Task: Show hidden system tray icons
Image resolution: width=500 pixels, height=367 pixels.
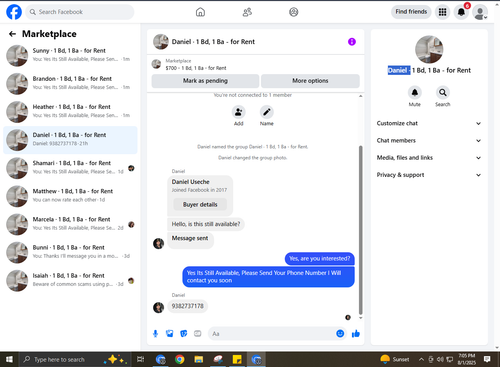Action: 421,359
